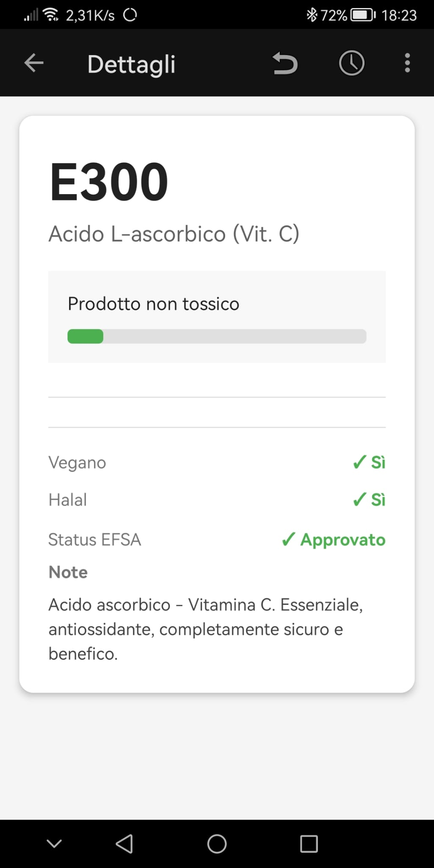
Task: Tap the back arrow to leave Dettagli
Action: (33, 63)
